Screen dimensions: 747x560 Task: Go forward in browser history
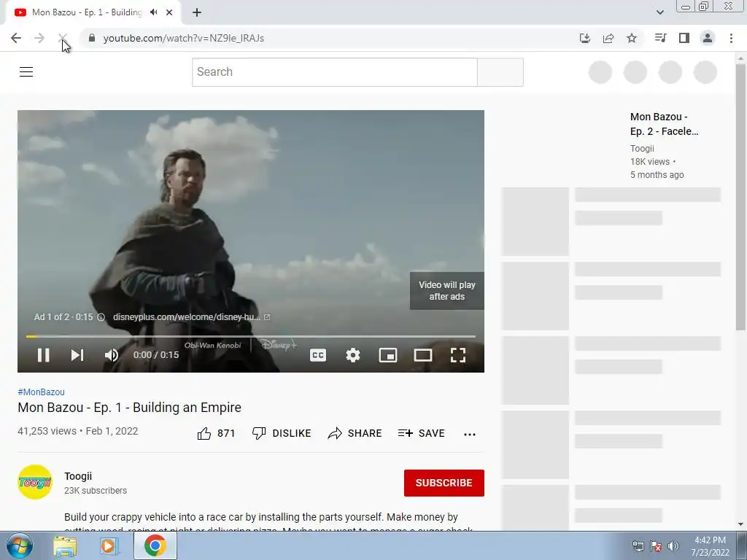pyautogui.click(x=39, y=38)
